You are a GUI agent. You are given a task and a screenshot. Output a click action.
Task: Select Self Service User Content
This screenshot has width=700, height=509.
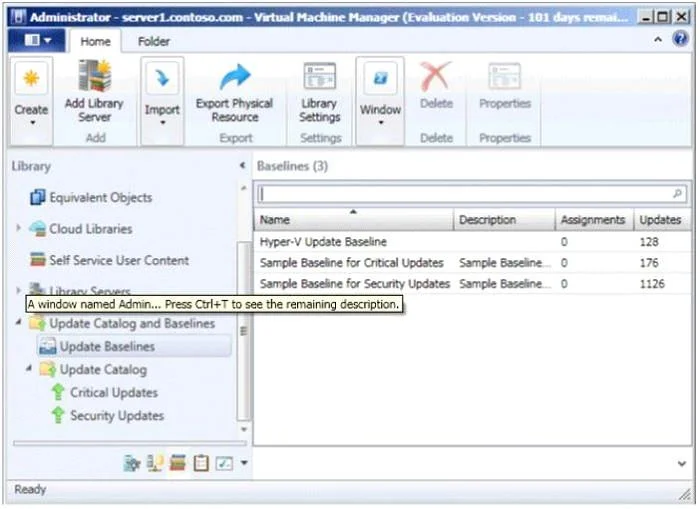[119, 260]
